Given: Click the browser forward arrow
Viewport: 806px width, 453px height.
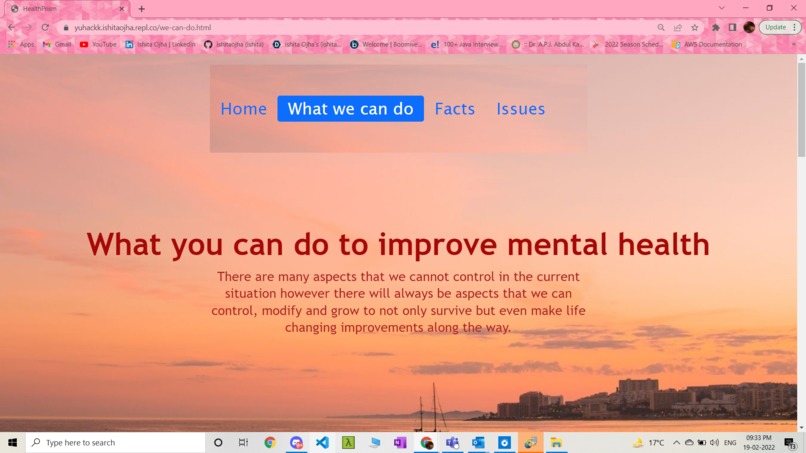Looking at the screenshot, I should pos(28,27).
